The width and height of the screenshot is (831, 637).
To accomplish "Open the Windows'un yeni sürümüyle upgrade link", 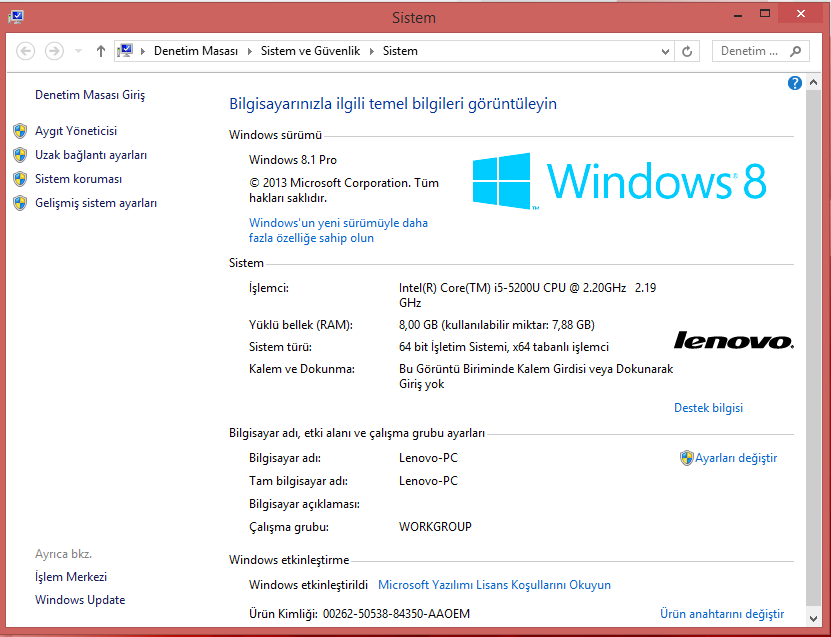I will point(338,231).
